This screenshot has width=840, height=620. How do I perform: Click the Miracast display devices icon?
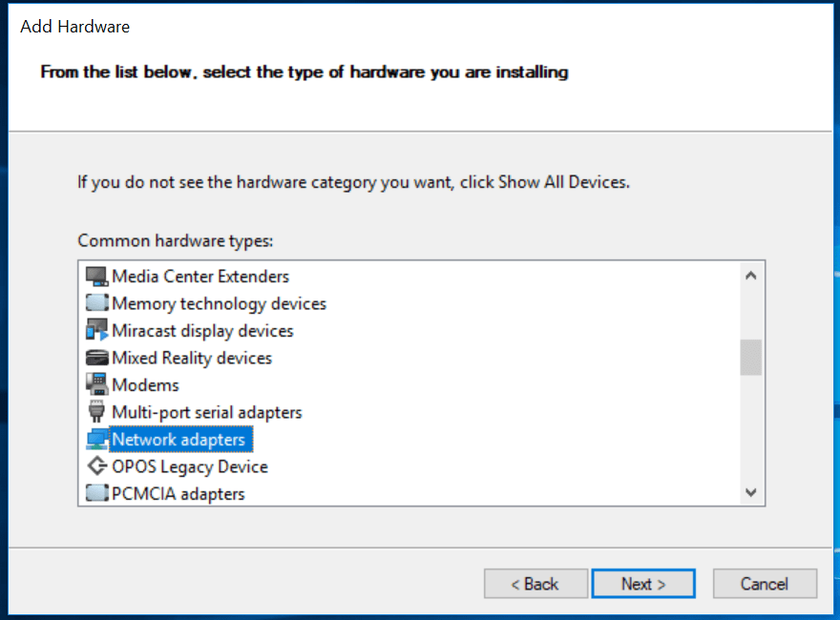coord(95,330)
